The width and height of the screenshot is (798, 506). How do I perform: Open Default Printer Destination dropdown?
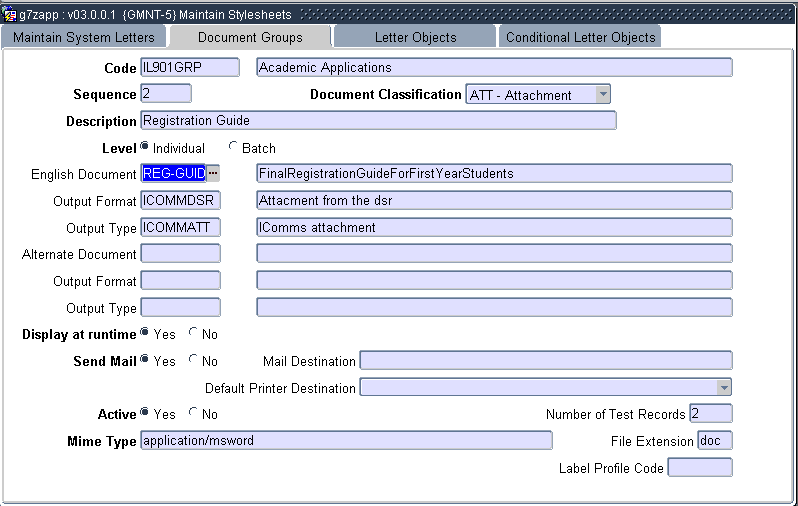pos(723,387)
